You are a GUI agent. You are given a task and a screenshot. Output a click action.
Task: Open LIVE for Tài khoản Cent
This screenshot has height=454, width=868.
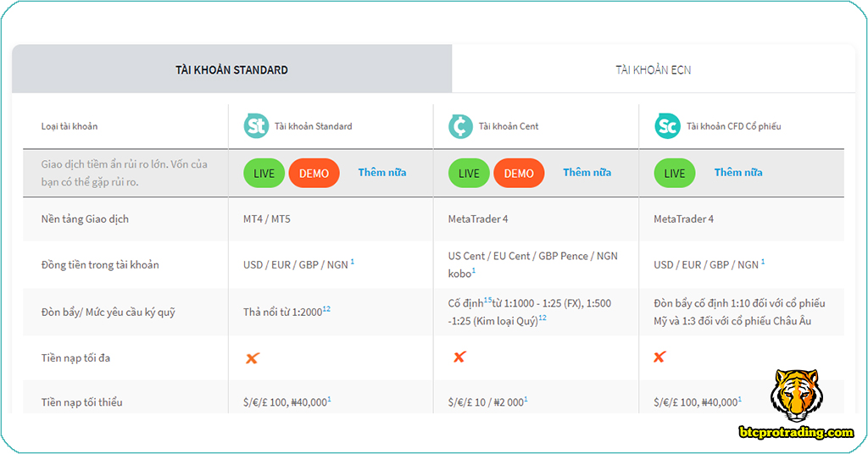pyautogui.click(x=469, y=173)
